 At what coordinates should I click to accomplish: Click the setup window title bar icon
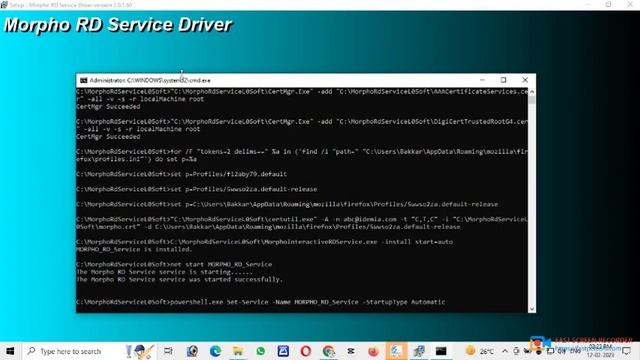(x=4, y=4)
